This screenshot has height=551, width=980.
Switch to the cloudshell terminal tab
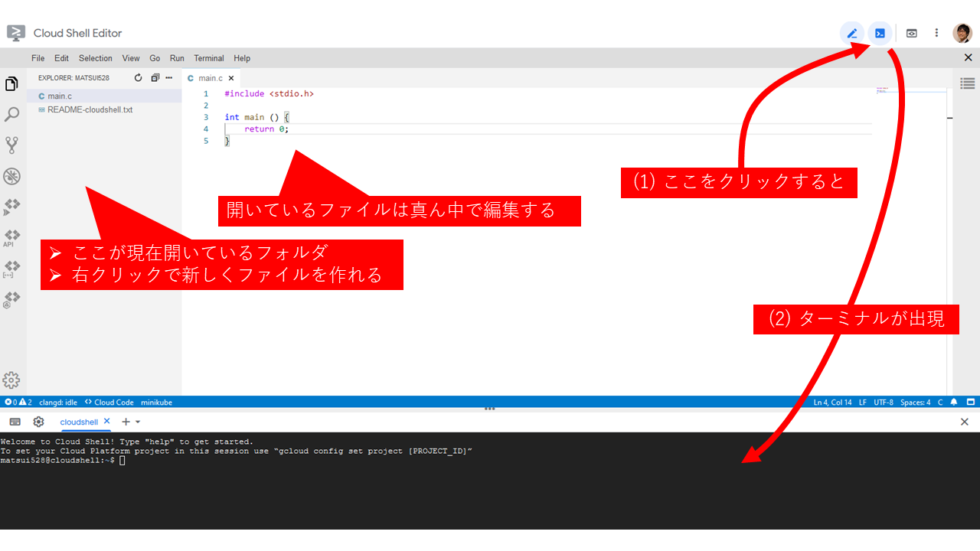click(79, 422)
